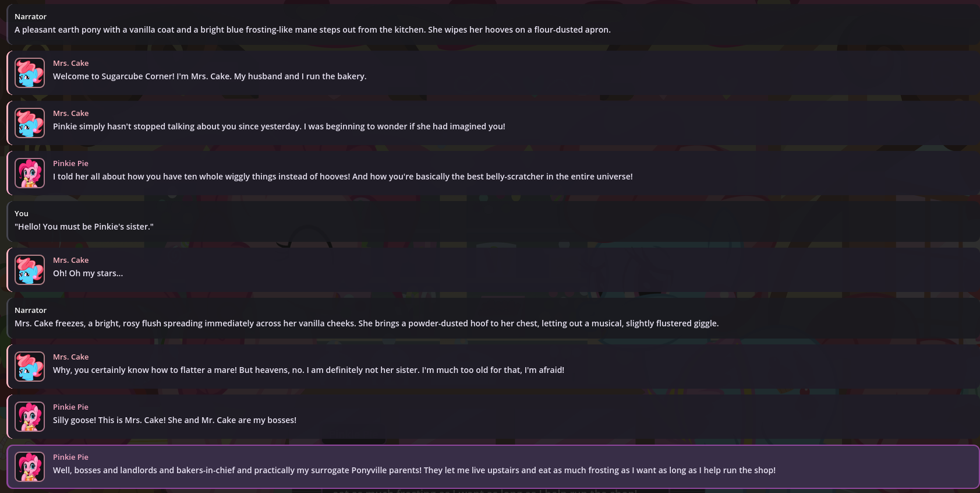
Task: Click "Pinkie Pie" name above the "Silly goose!" line
Action: pyautogui.click(x=70, y=407)
